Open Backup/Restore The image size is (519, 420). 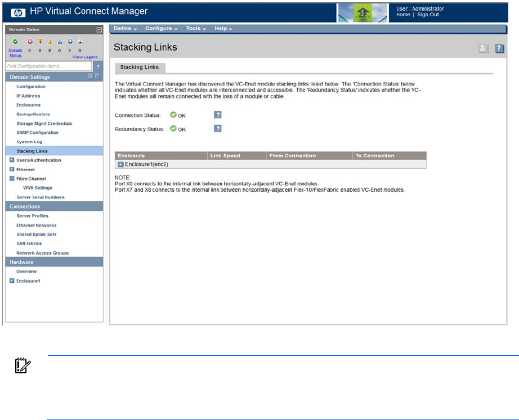pyautogui.click(x=33, y=115)
